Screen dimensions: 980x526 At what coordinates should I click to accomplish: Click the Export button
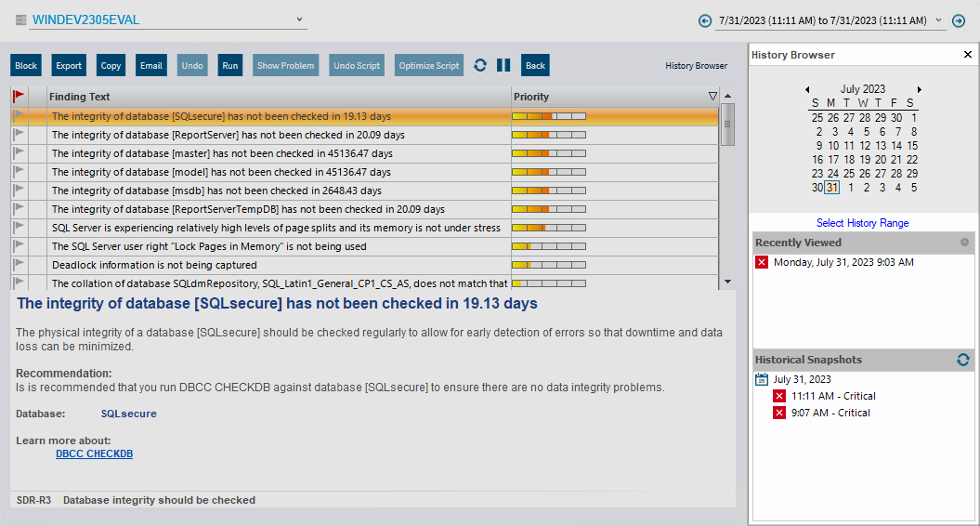pyautogui.click(x=69, y=65)
